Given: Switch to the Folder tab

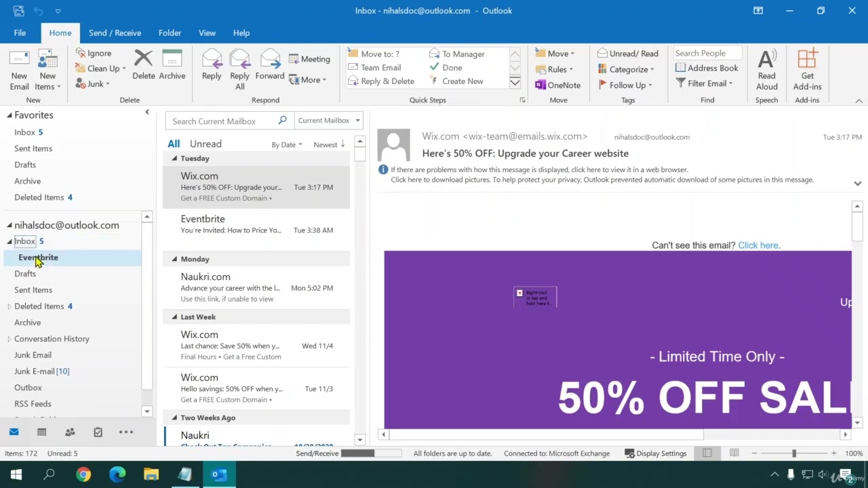Looking at the screenshot, I should [170, 33].
